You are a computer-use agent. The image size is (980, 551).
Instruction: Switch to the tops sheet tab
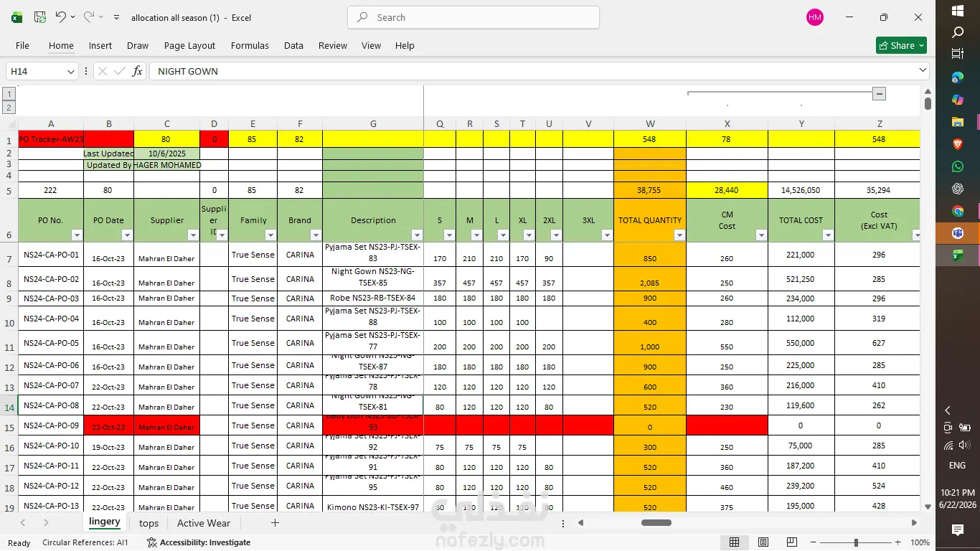coord(149,523)
